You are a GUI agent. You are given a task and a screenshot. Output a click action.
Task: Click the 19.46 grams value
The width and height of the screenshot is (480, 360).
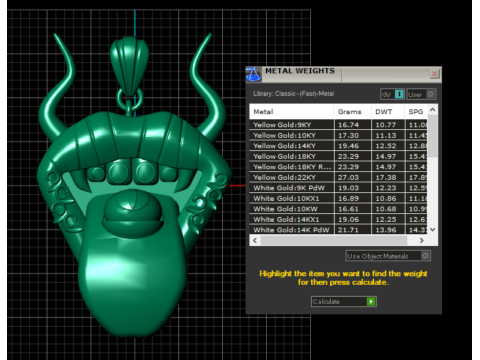[x=348, y=146]
